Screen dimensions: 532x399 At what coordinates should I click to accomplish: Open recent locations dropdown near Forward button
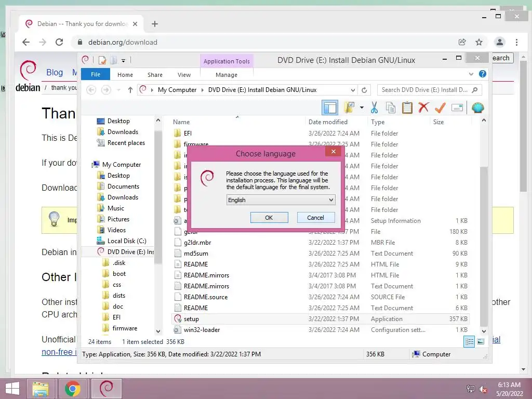point(118,90)
